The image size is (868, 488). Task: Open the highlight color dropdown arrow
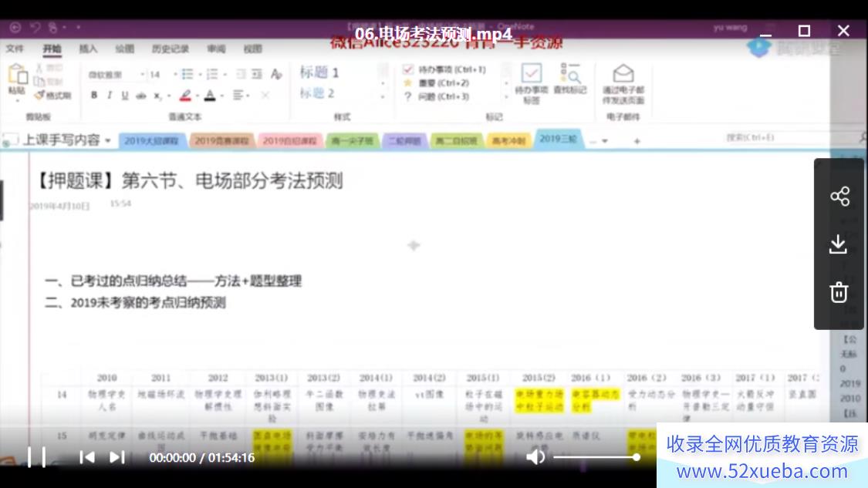197,96
